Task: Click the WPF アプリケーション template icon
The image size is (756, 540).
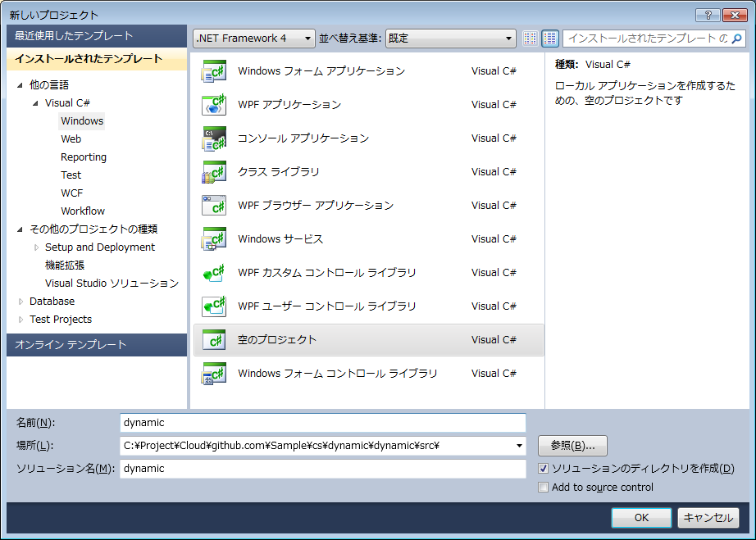Action: click(213, 105)
